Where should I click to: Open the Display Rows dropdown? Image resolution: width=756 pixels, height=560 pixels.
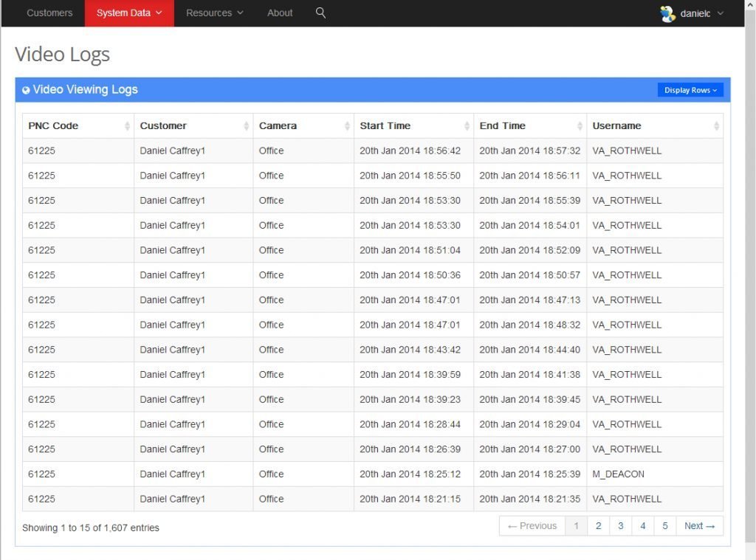689,89
